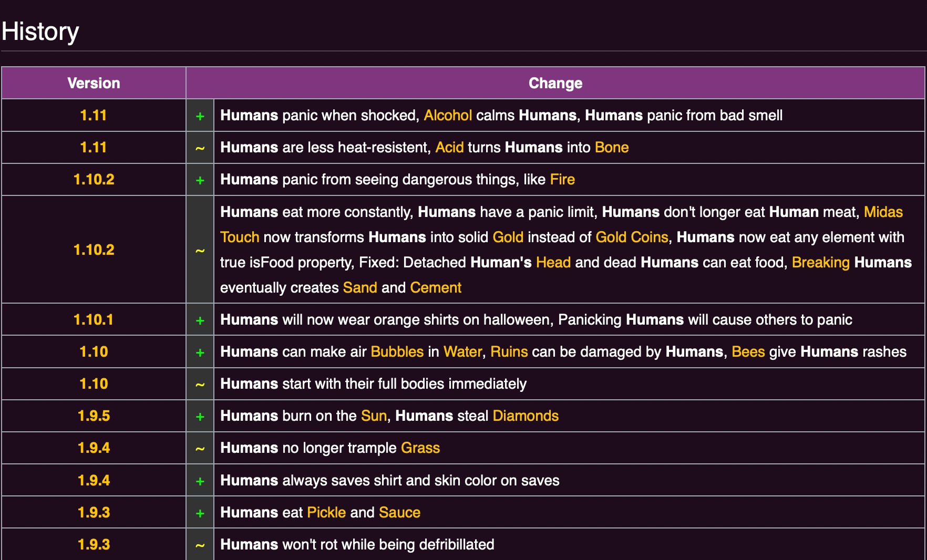The width and height of the screenshot is (927, 560).
Task: Click the green plus icon for version 1.10.1
Action: coord(200,320)
